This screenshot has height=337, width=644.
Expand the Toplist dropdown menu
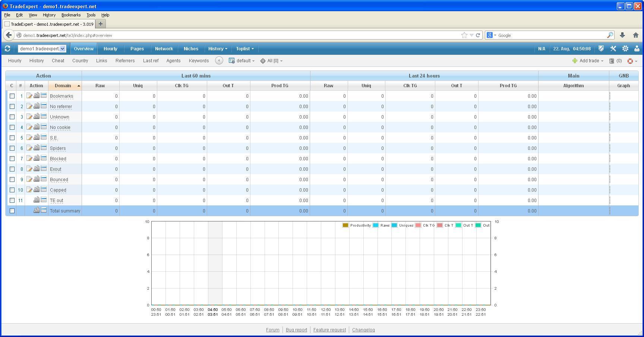pyautogui.click(x=245, y=49)
